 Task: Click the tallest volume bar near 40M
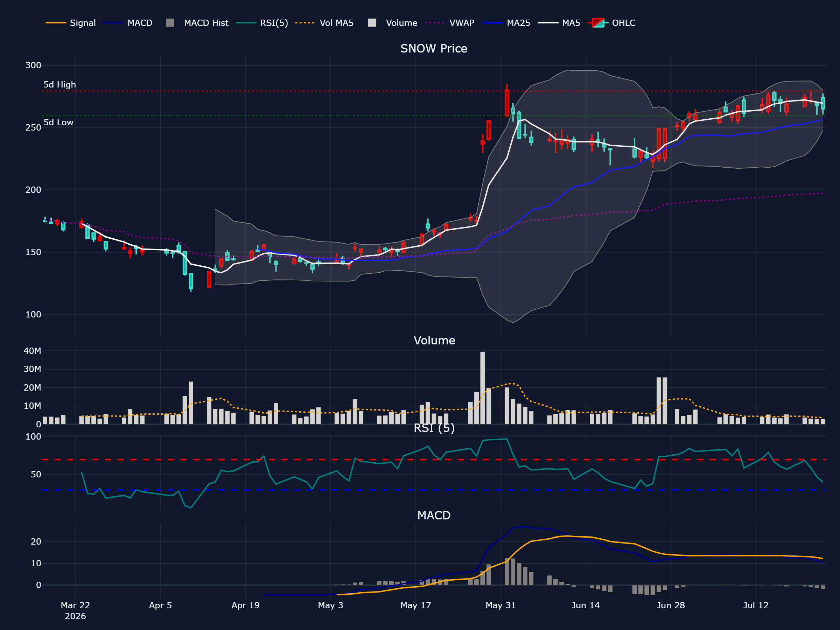point(482,388)
